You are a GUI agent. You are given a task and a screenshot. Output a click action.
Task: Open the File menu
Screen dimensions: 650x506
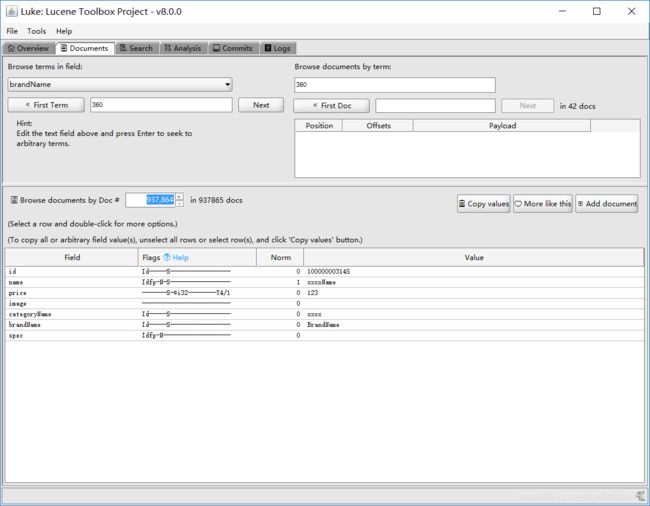(12, 31)
